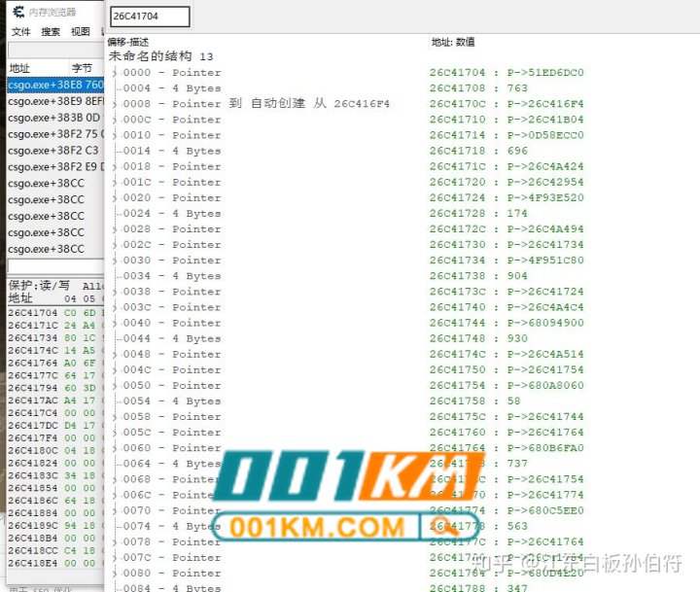The width and height of the screenshot is (700, 592).
Task: Select disassembler row csgo.exe+38F2 C3
Action: tap(55, 151)
